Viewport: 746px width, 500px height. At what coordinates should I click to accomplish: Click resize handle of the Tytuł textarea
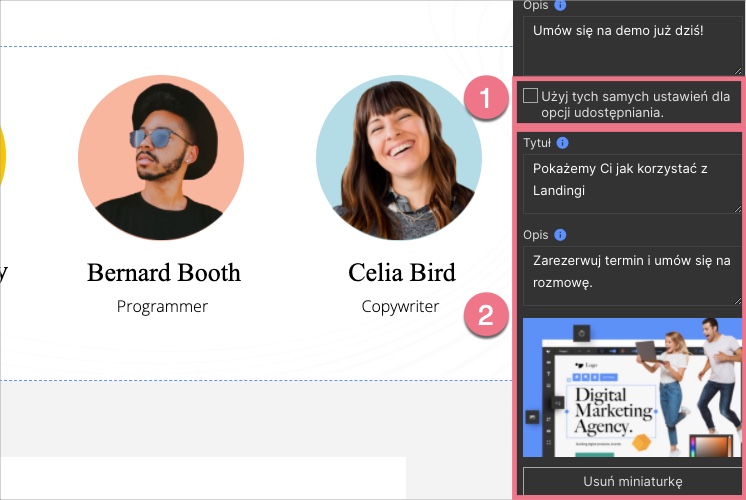pyautogui.click(x=738, y=208)
